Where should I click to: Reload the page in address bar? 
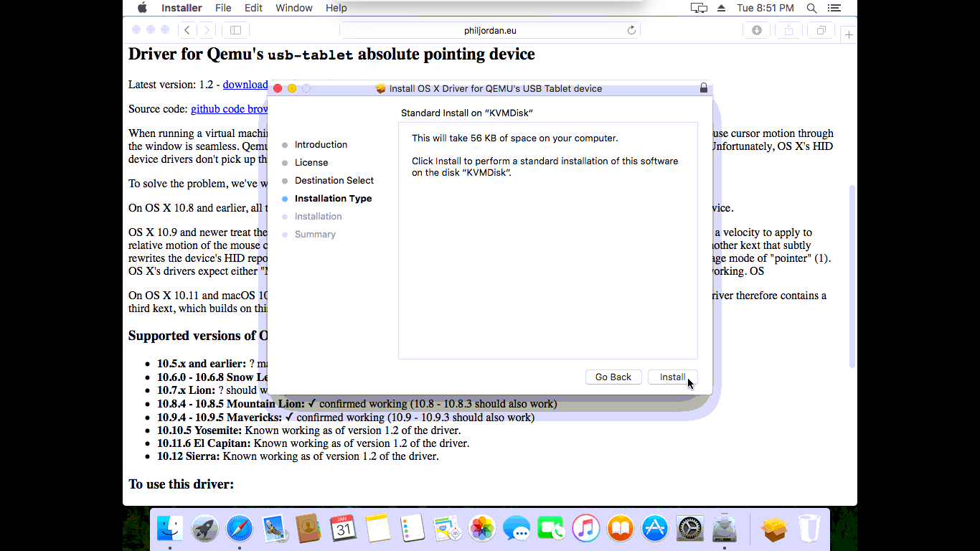631,30
